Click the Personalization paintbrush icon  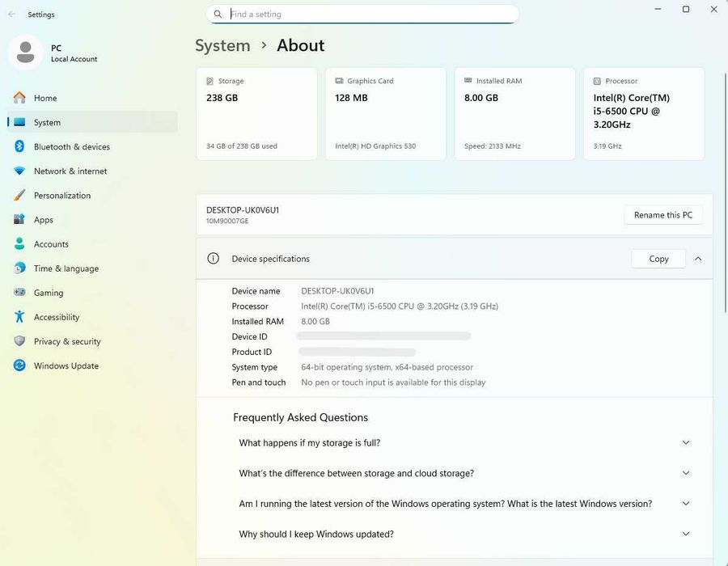(x=19, y=196)
